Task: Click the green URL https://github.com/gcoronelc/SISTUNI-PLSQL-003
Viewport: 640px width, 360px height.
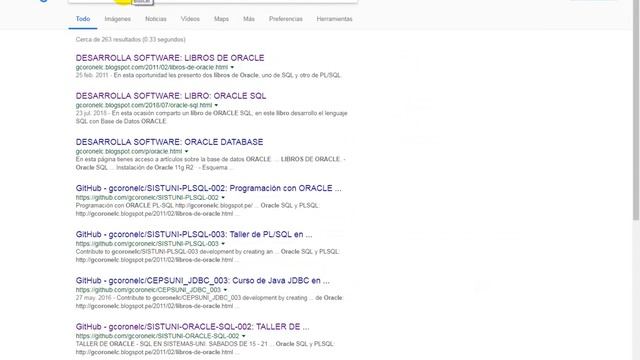Action: click(147, 243)
